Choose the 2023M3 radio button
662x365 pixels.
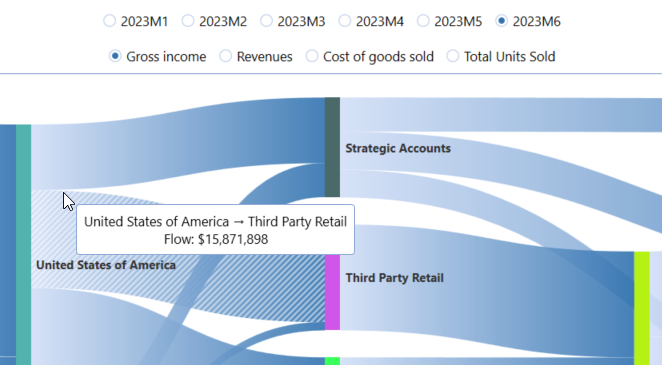point(266,21)
